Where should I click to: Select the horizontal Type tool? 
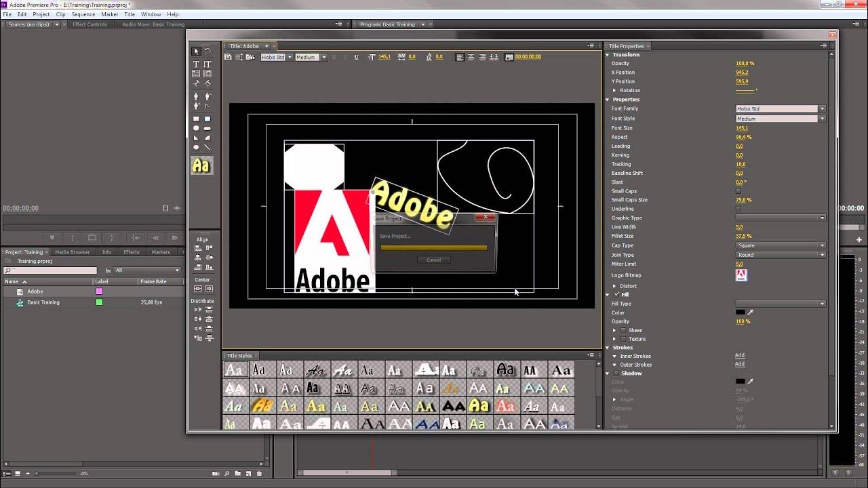tap(196, 64)
